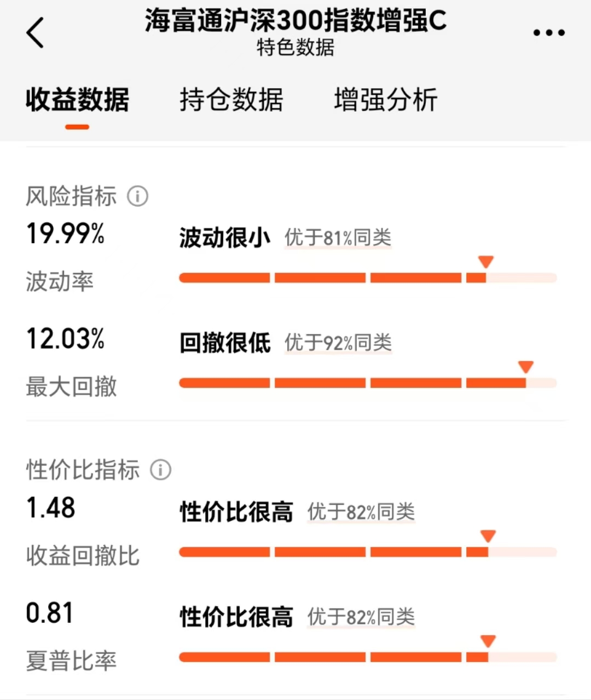This screenshot has width=591, height=700.
Task: Select the 19.99% volatility value
Action: coord(65,234)
